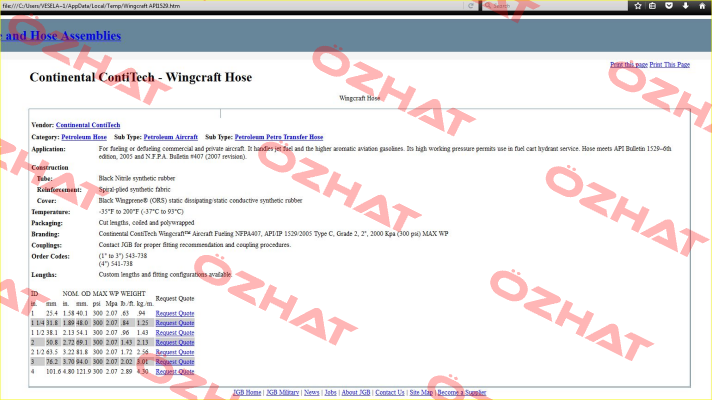Click the address bar with the file URL
The width and height of the screenshot is (712, 400).
(232, 5)
